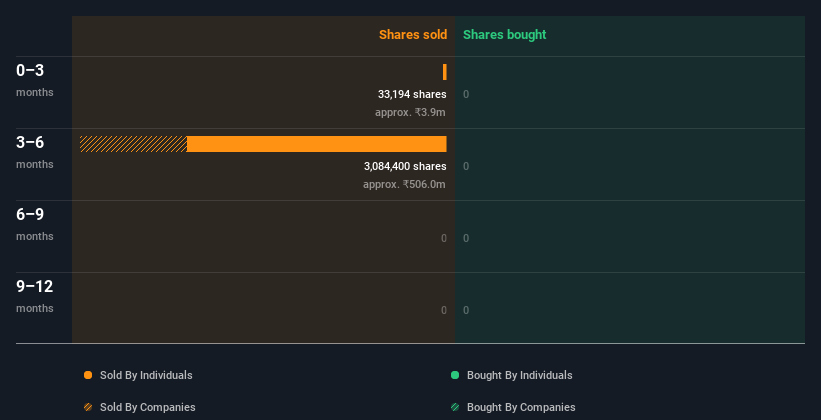Image resolution: width=821 pixels, height=420 pixels.
Task: Click the hatched bar segment in 3–6 months
Action: pyautogui.click(x=134, y=144)
